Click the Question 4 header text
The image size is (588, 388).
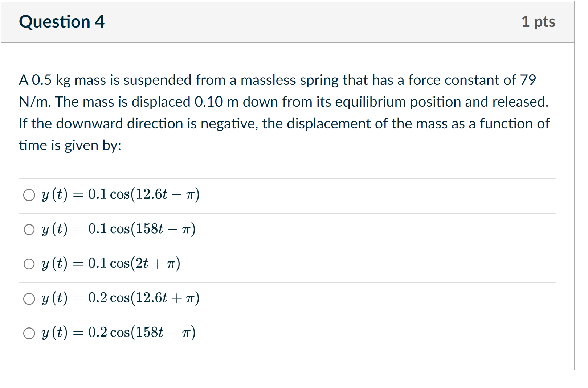click(x=62, y=22)
